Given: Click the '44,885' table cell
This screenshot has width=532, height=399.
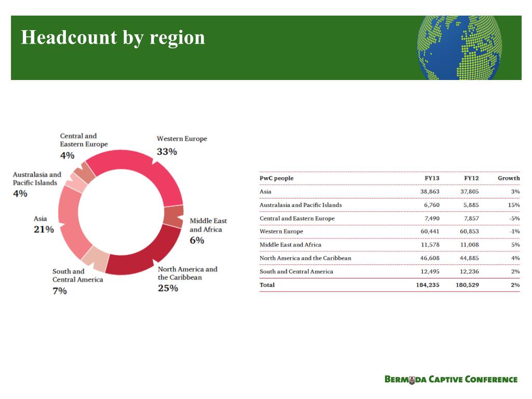Looking at the screenshot, I should (470, 258).
